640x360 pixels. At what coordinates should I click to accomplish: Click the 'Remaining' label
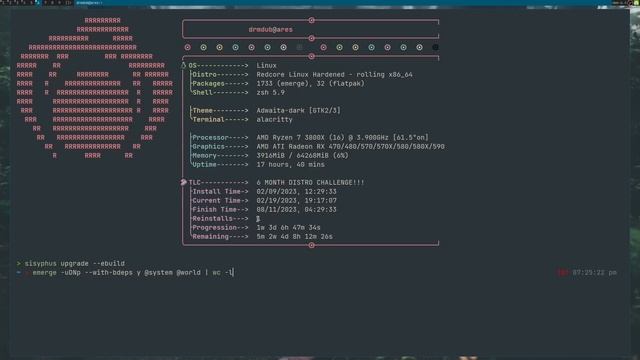tap(211, 236)
